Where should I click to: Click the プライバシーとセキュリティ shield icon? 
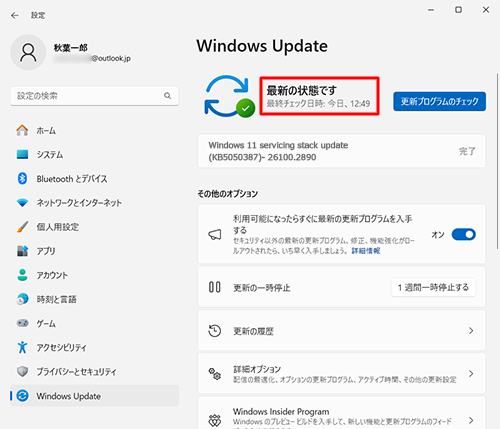click(x=22, y=371)
